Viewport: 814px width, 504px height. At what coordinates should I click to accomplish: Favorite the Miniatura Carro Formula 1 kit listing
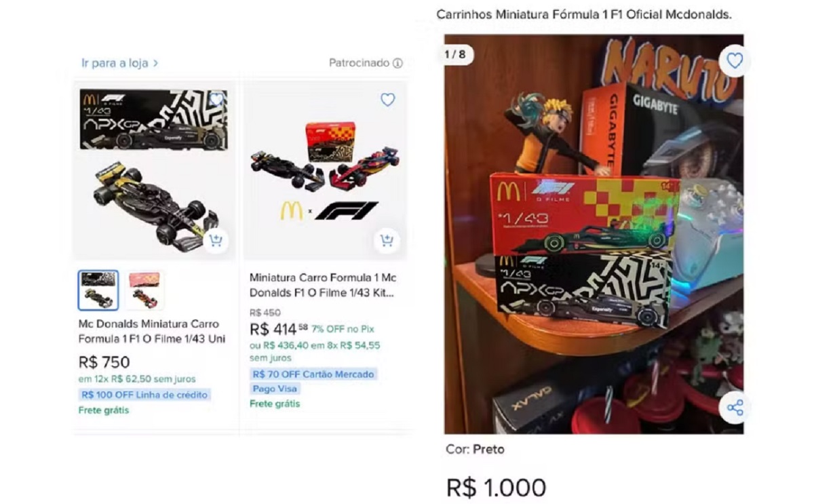(x=387, y=100)
